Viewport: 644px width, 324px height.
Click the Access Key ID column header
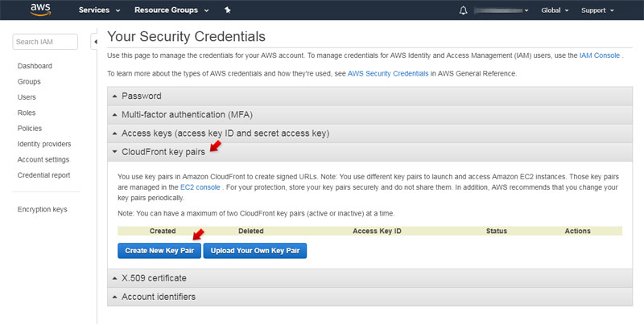(x=377, y=231)
